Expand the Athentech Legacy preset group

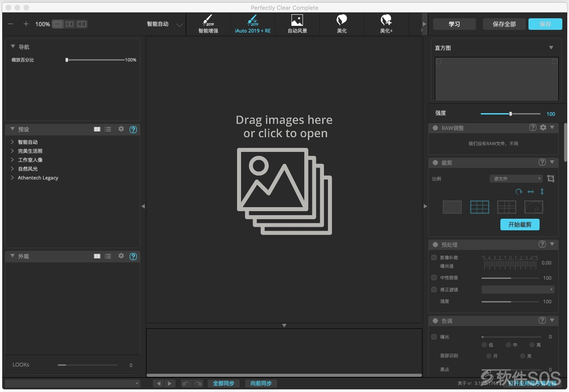(x=12, y=178)
